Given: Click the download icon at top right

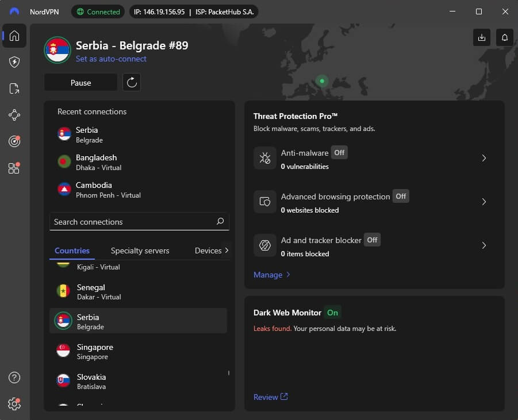Looking at the screenshot, I should 482,37.
